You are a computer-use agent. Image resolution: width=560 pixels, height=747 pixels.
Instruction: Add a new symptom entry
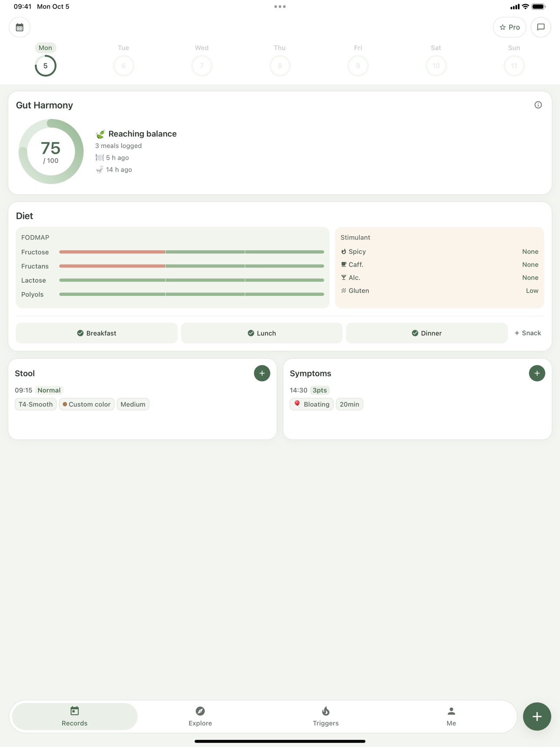537,373
